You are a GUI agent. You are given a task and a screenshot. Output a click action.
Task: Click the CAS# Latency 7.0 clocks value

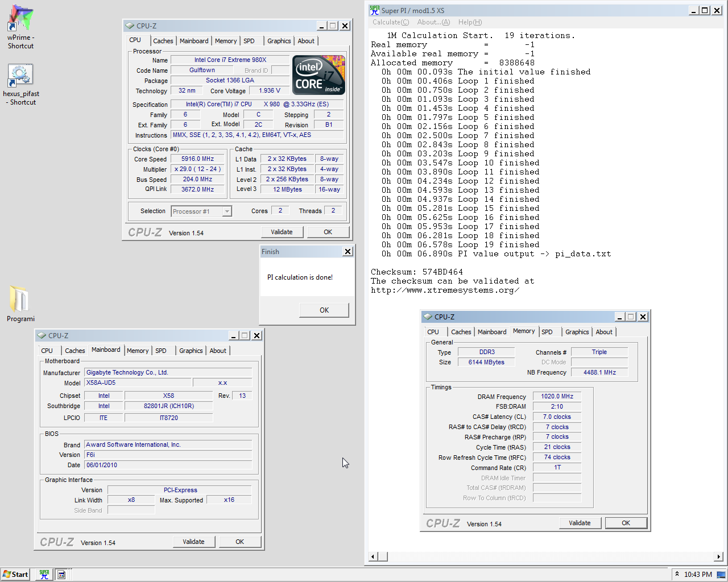click(557, 417)
